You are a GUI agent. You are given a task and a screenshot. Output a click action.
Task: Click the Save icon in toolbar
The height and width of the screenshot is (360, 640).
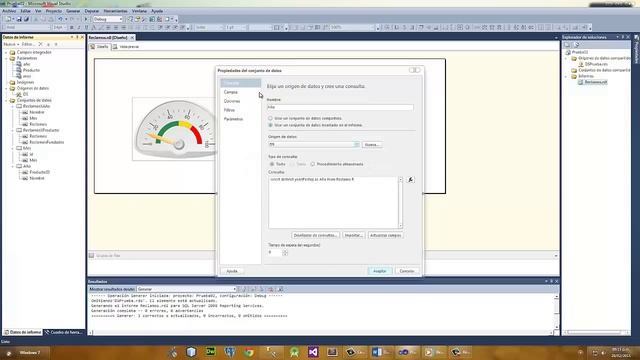tap(19, 19)
